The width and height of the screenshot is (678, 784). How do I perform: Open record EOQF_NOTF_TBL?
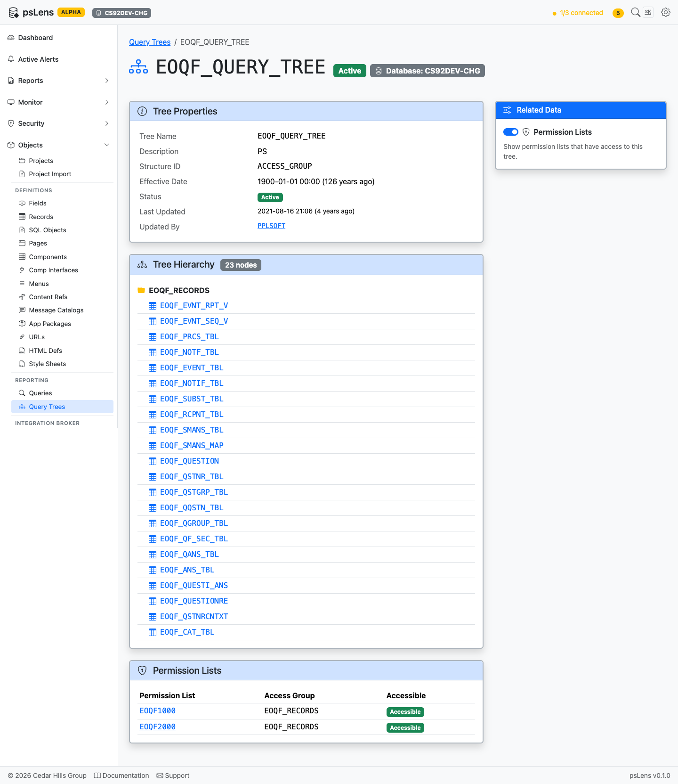pos(189,352)
